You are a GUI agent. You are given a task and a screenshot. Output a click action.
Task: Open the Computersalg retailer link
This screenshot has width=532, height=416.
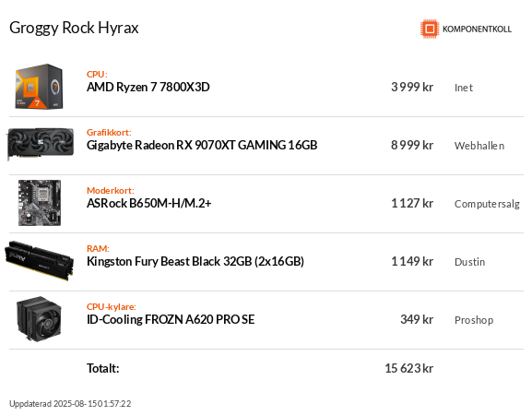coord(487,204)
